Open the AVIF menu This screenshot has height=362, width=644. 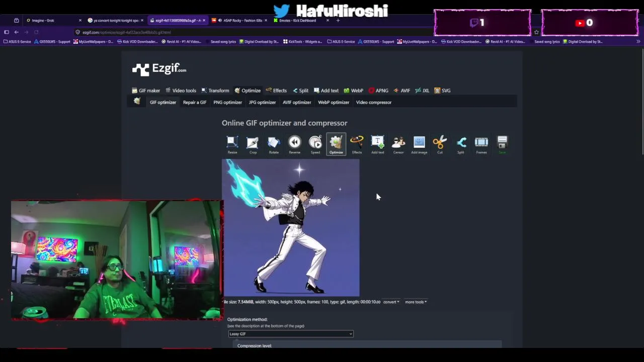401,90
